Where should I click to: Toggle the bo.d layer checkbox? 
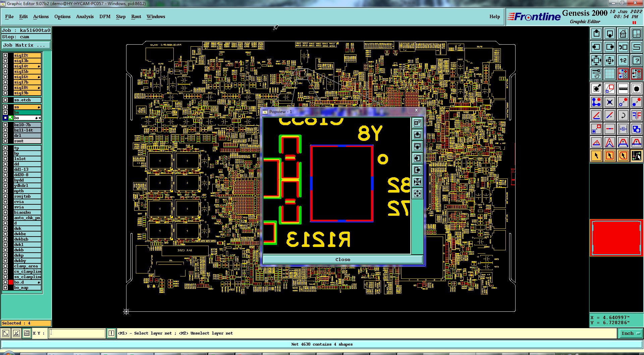(x=5, y=282)
